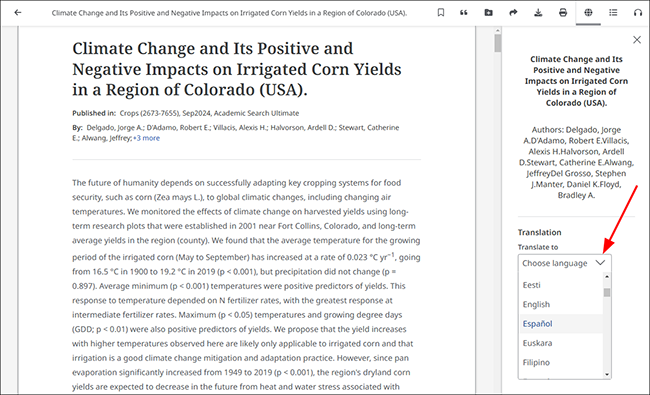The height and width of the screenshot is (395, 650).
Task: Select Eesti from the language list
Action: coord(560,285)
